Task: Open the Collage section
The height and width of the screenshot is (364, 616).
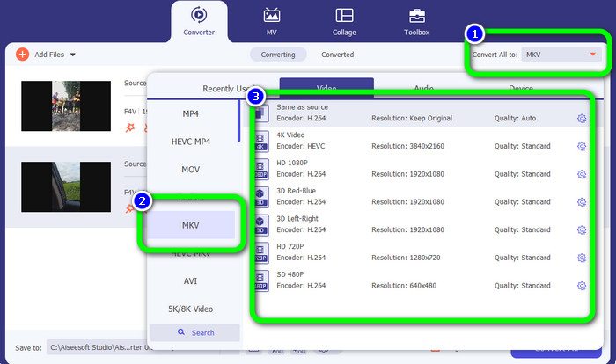Action: 344,22
